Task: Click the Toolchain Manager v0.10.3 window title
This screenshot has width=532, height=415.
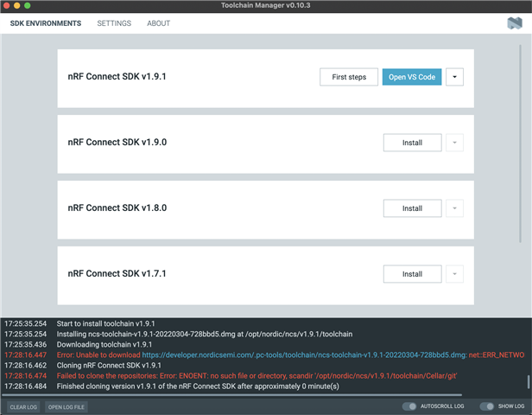Action: (x=266, y=5)
